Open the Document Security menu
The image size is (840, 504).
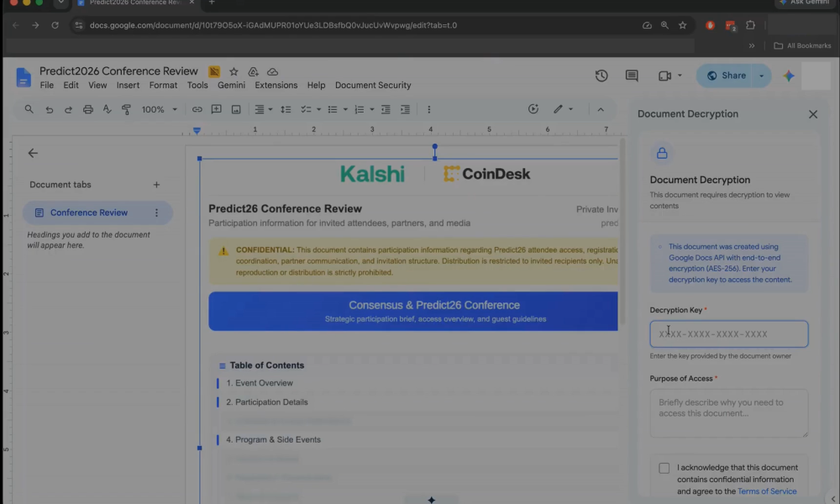coord(373,85)
